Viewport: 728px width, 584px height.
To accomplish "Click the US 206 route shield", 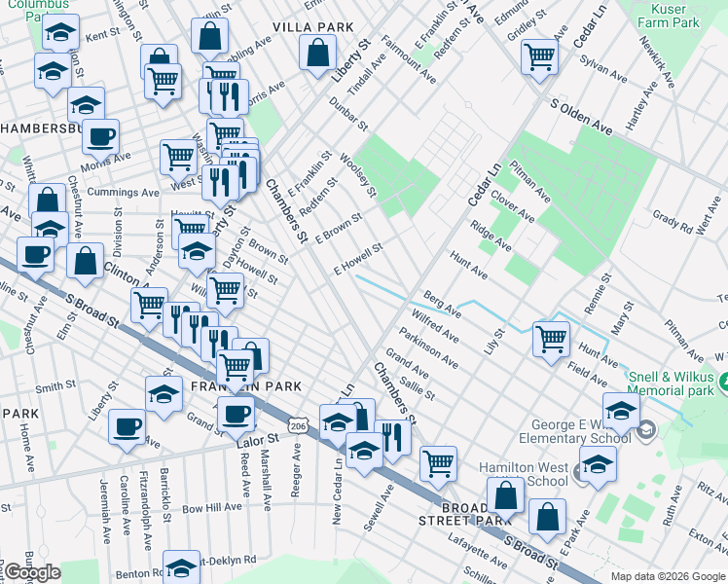I will [298, 425].
